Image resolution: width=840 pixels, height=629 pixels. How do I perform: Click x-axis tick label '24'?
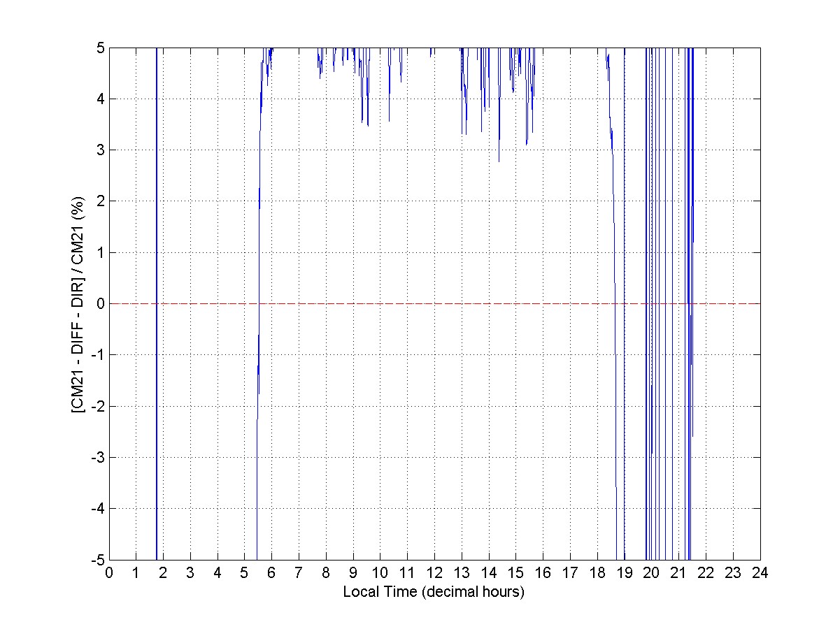(x=760, y=572)
